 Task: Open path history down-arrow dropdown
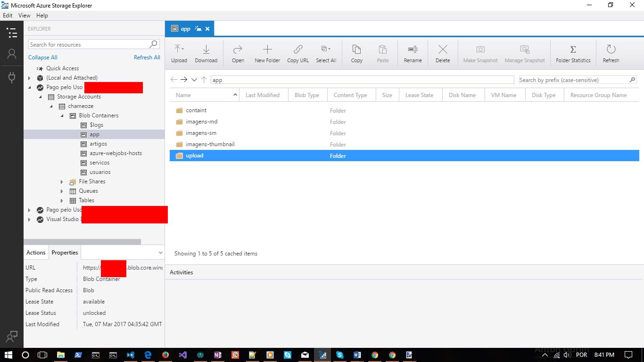(x=194, y=80)
